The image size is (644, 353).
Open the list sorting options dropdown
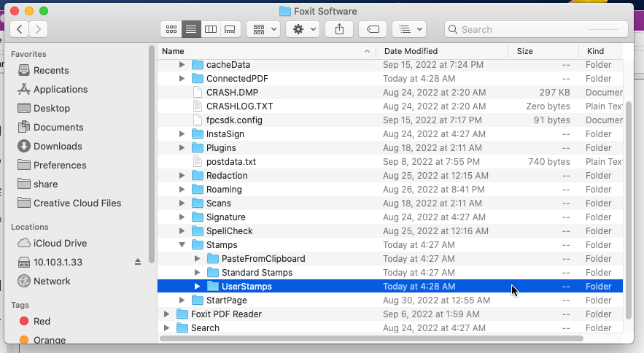click(409, 29)
